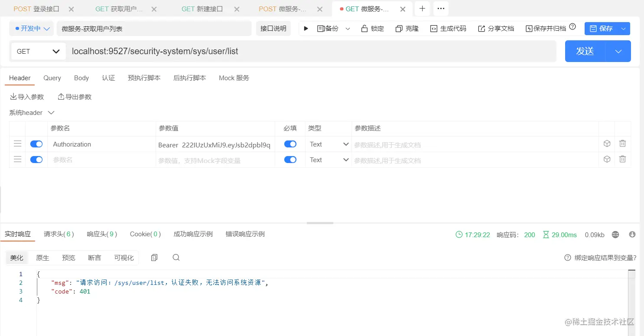View the 请求头 response tab
This screenshot has height=336, width=644.
(x=59, y=234)
